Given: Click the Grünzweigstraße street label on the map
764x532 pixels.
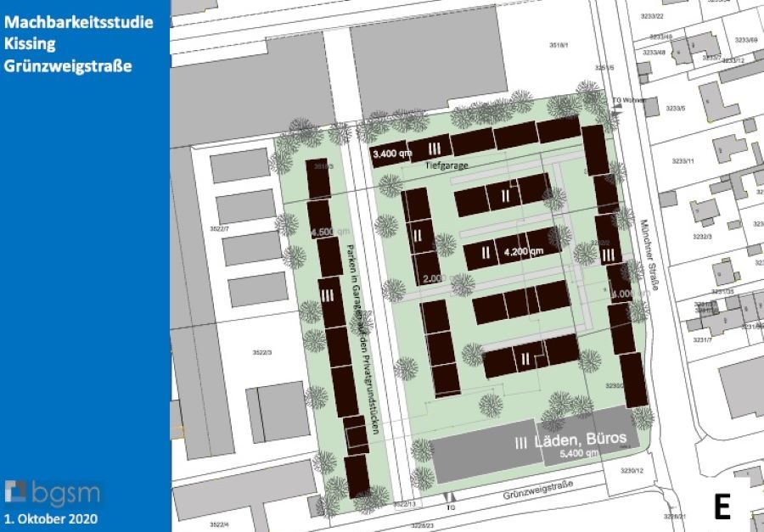Looking at the screenshot, I should click(x=538, y=490).
